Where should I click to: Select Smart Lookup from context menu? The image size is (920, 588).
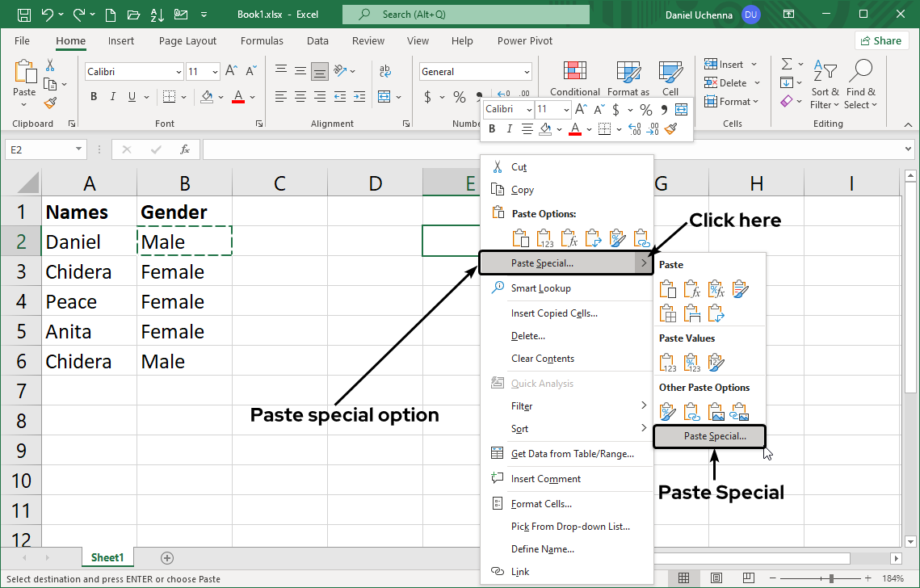pyautogui.click(x=540, y=288)
